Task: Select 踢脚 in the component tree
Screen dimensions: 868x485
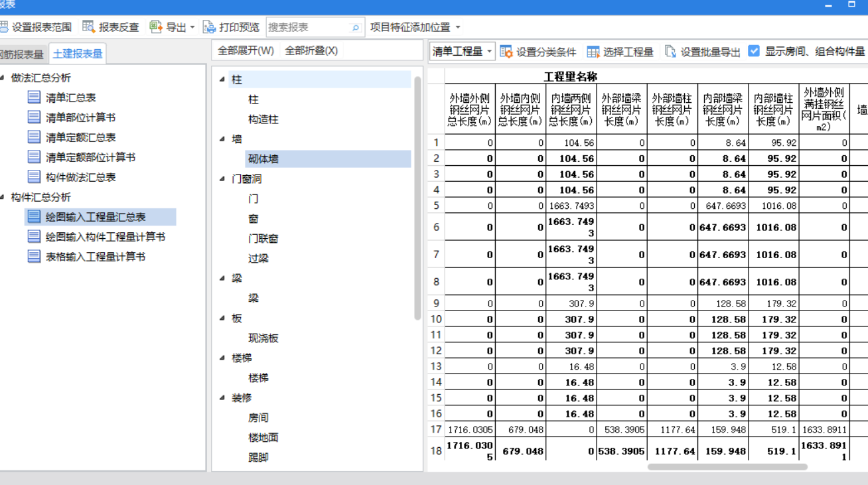Action: 259,458
